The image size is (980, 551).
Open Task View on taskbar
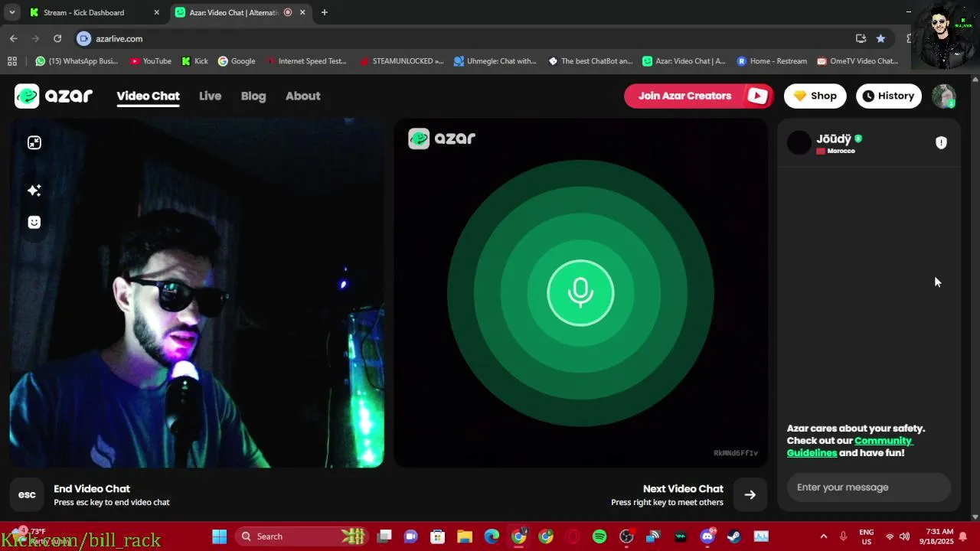[x=384, y=536]
